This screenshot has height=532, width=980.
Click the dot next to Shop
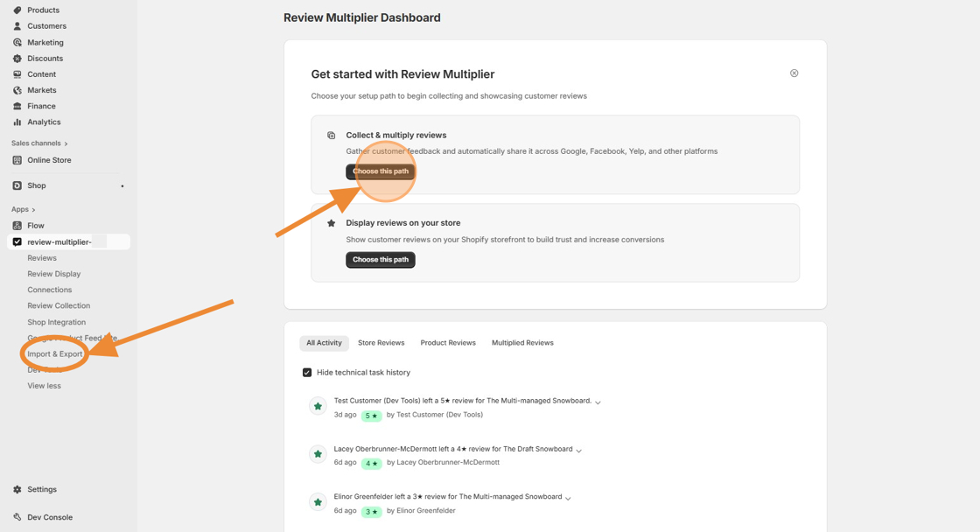click(122, 186)
